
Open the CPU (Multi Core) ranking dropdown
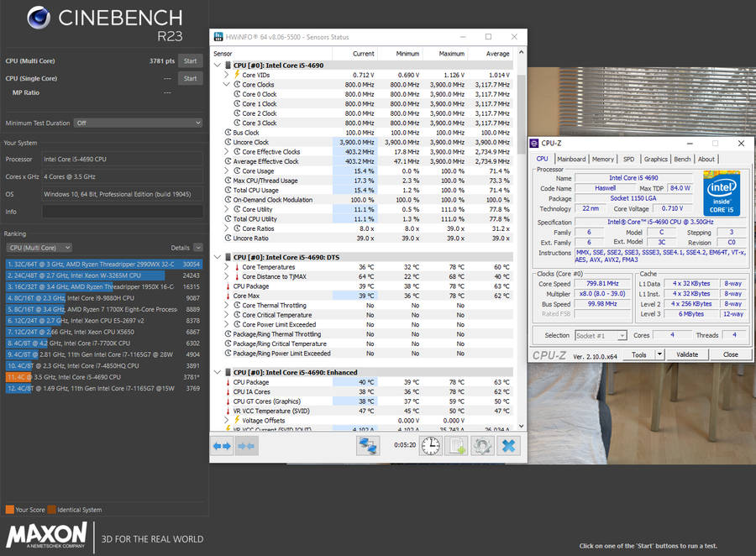point(39,248)
